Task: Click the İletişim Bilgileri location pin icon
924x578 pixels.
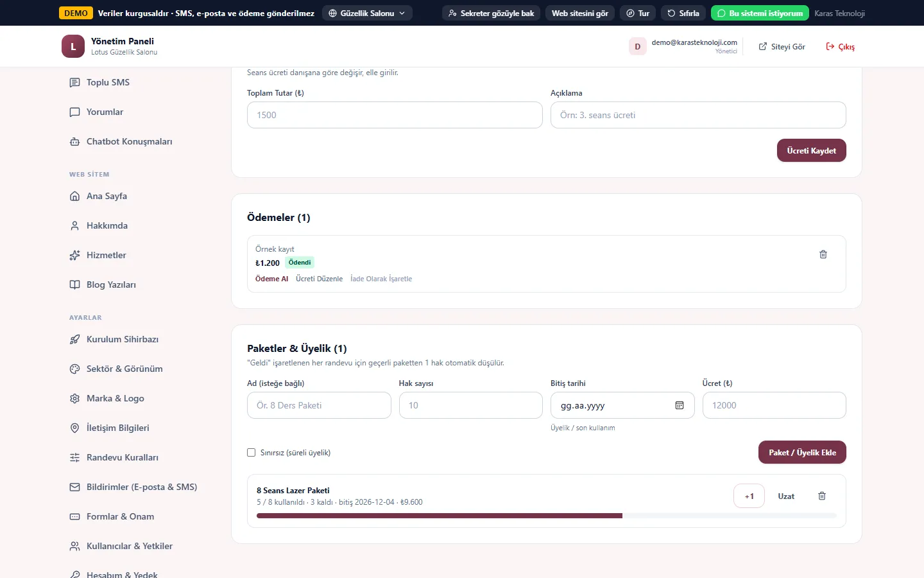Action: tap(74, 428)
